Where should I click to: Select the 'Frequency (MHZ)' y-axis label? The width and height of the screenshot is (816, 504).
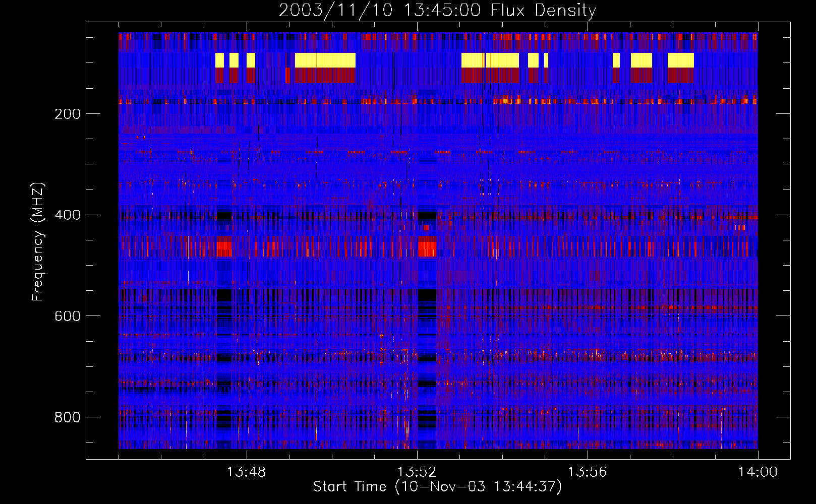[38, 241]
